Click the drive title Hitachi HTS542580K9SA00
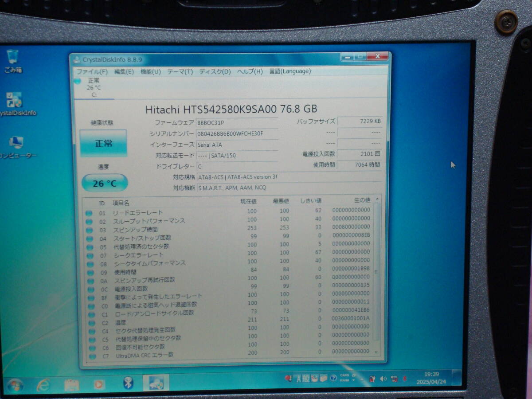Image resolution: width=532 pixels, height=399 pixels. click(231, 109)
